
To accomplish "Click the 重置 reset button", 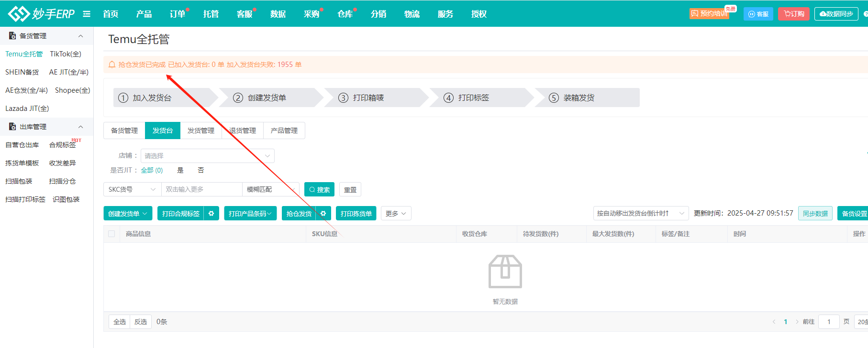I will [x=350, y=189].
